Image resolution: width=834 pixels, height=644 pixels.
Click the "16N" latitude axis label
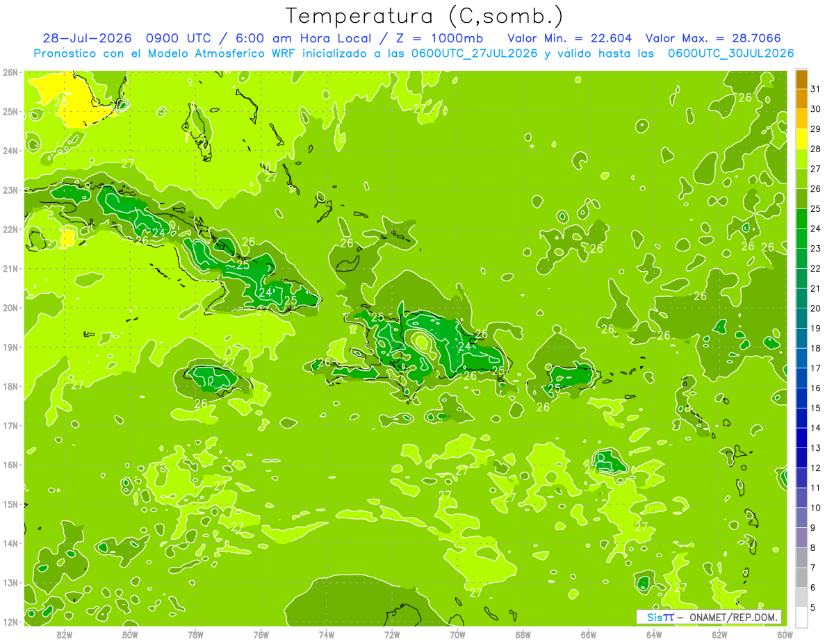pyautogui.click(x=10, y=465)
